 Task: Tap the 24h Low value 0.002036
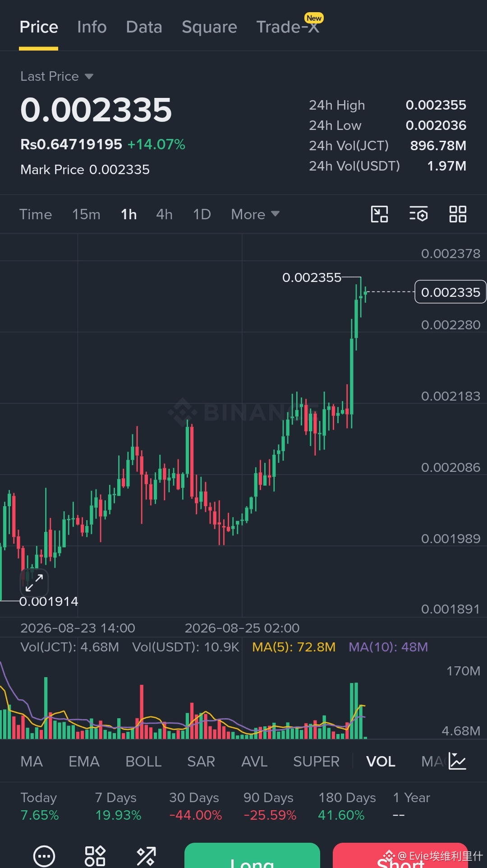click(x=436, y=125)
